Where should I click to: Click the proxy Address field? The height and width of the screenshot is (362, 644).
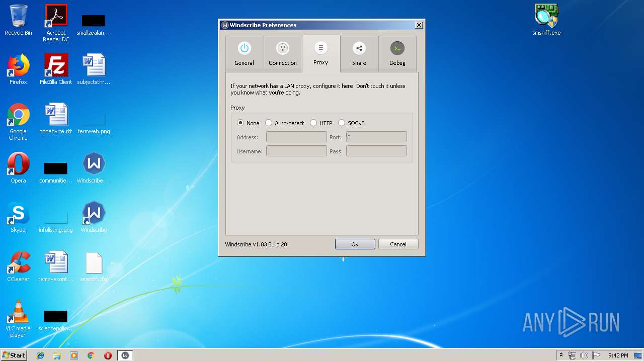(296, 137)
